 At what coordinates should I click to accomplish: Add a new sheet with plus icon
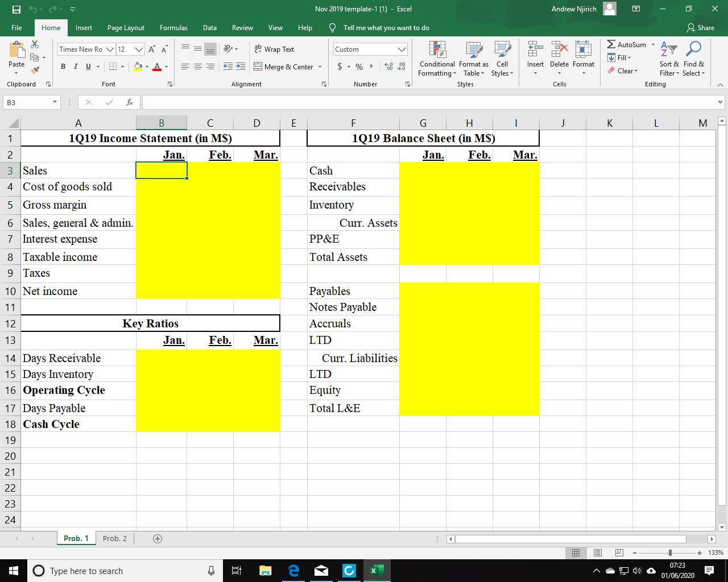[x=158, y=539]
